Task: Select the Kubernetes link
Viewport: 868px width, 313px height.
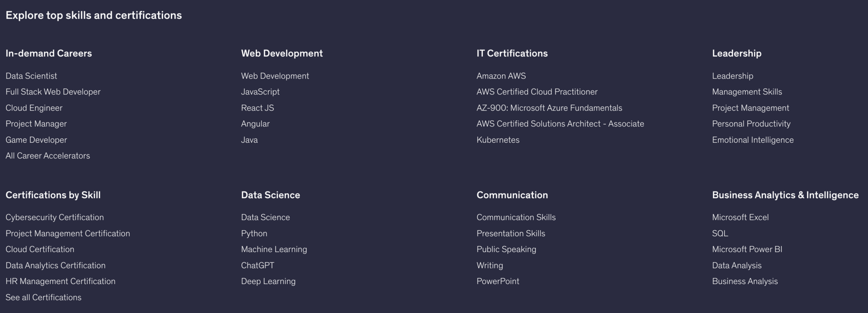Action: coord(498,140)
